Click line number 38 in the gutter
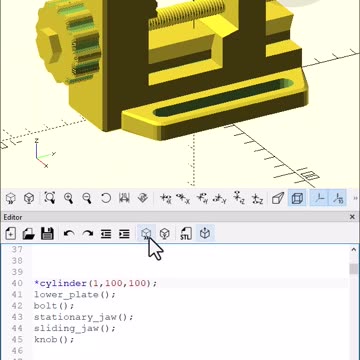The image size is (360, 360). tap(17, 261)
